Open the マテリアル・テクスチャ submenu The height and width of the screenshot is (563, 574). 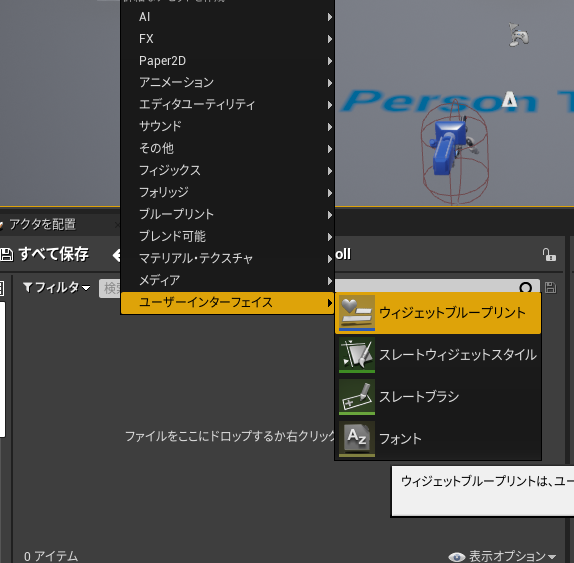click(227, 258)
